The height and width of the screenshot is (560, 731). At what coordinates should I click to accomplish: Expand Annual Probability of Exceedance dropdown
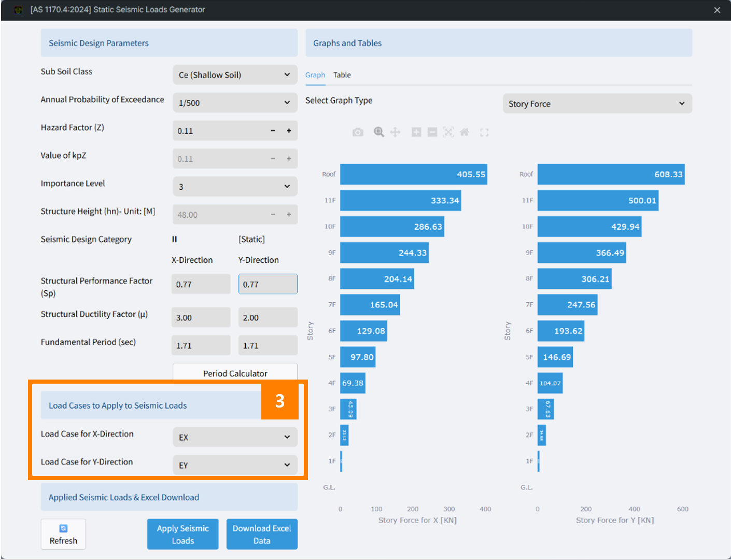tap(235, 103)
